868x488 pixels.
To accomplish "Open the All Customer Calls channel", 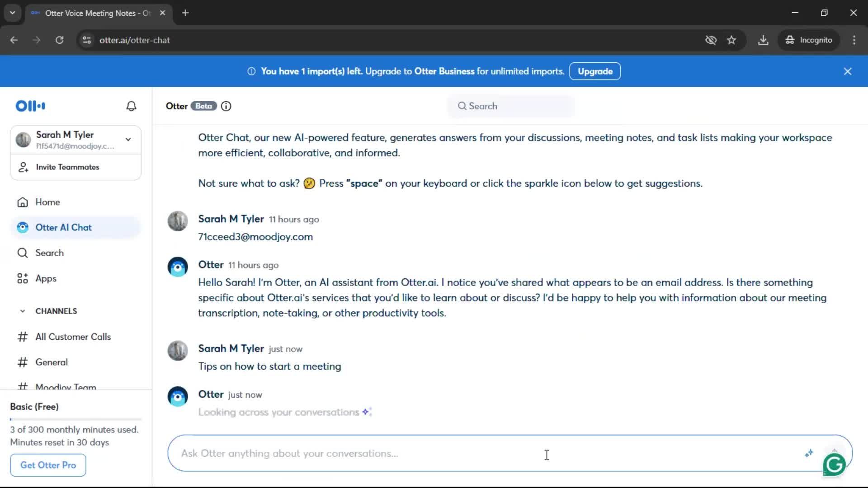I will click(x=76, y=337).
